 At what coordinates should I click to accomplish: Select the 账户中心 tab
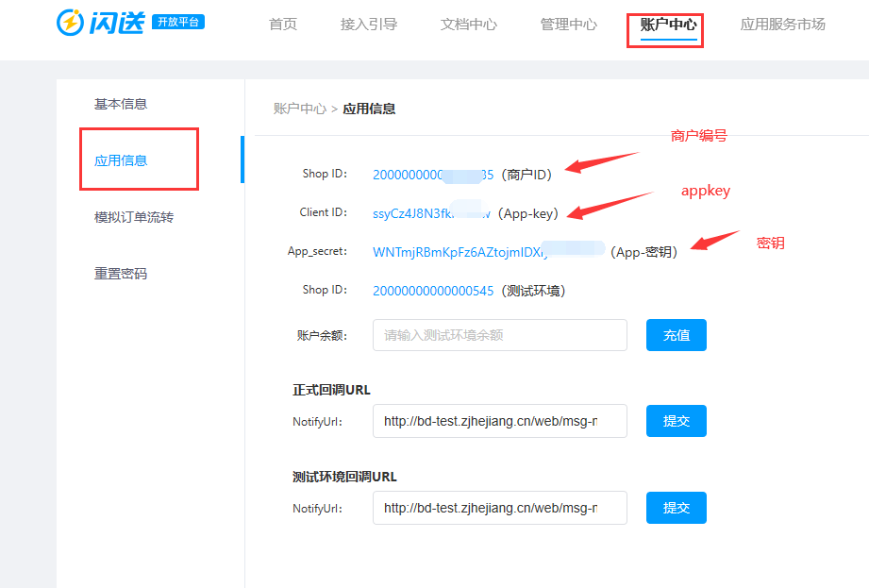[x=668, y=25]
